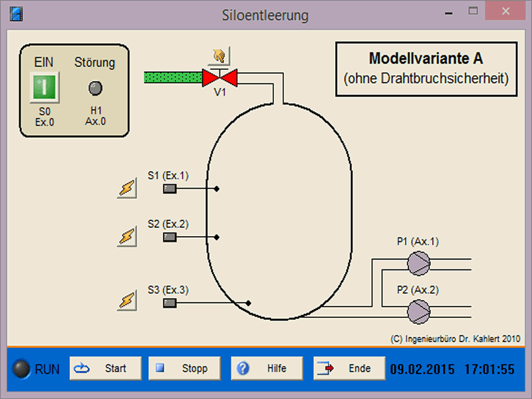
Task: Click the hand icon above valve V1
Action: tap(219, 55)
